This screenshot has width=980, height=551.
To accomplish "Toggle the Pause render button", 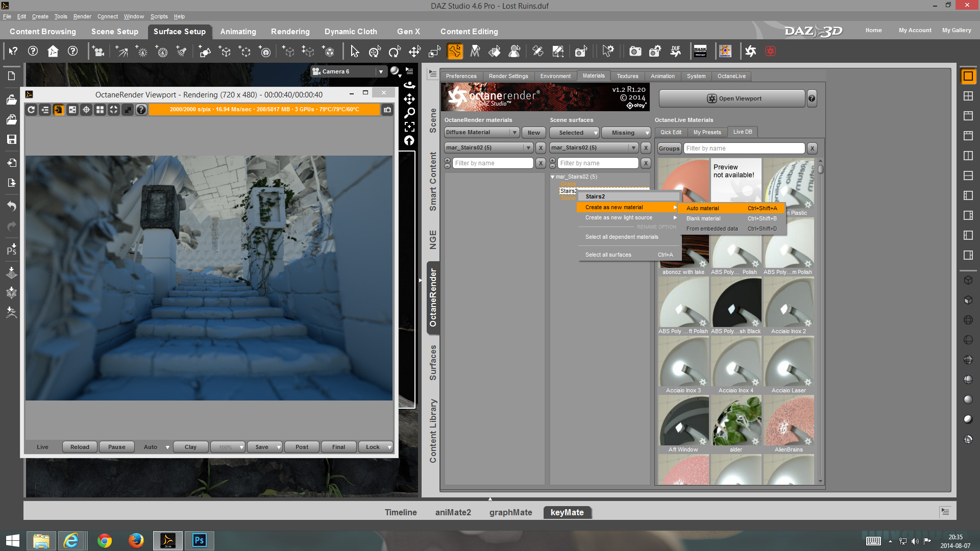I will (116, 447).
